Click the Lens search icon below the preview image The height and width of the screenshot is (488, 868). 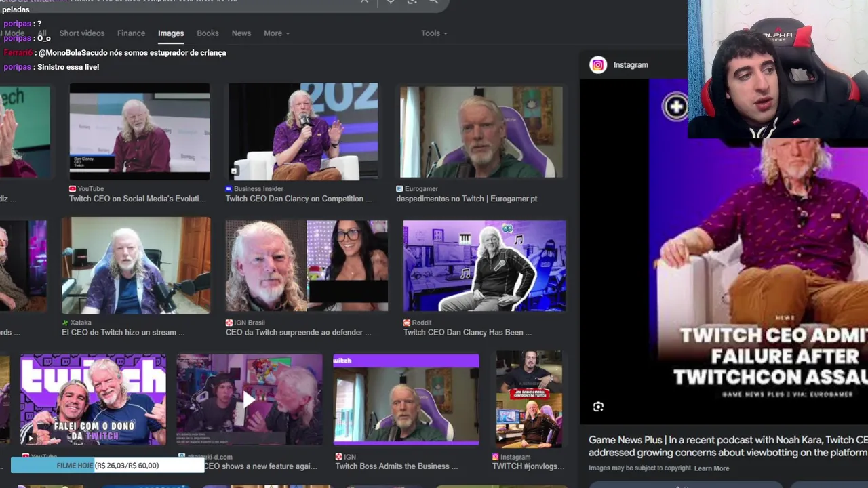(598, 407)
